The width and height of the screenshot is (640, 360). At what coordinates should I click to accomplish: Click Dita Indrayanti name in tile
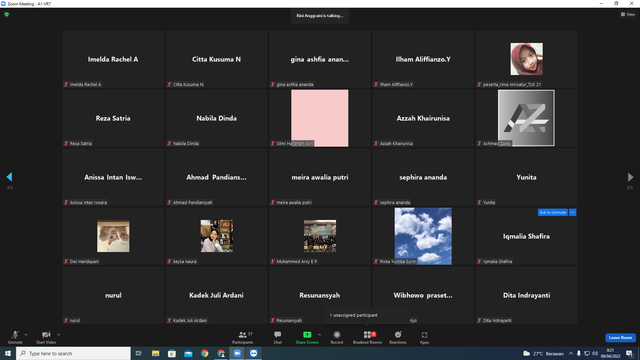527,295
